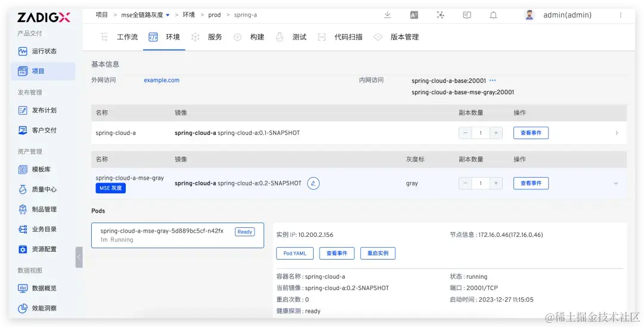Viewport: 644px width, 327px height.
Task: Click replica count field for spring-cloud-a
Action: (x=481, y=133)
